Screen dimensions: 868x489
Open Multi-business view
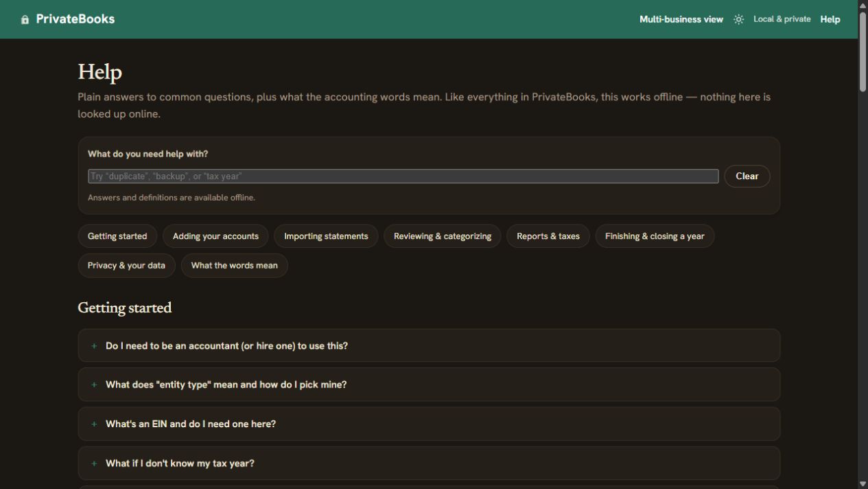[x=681, y=19]
